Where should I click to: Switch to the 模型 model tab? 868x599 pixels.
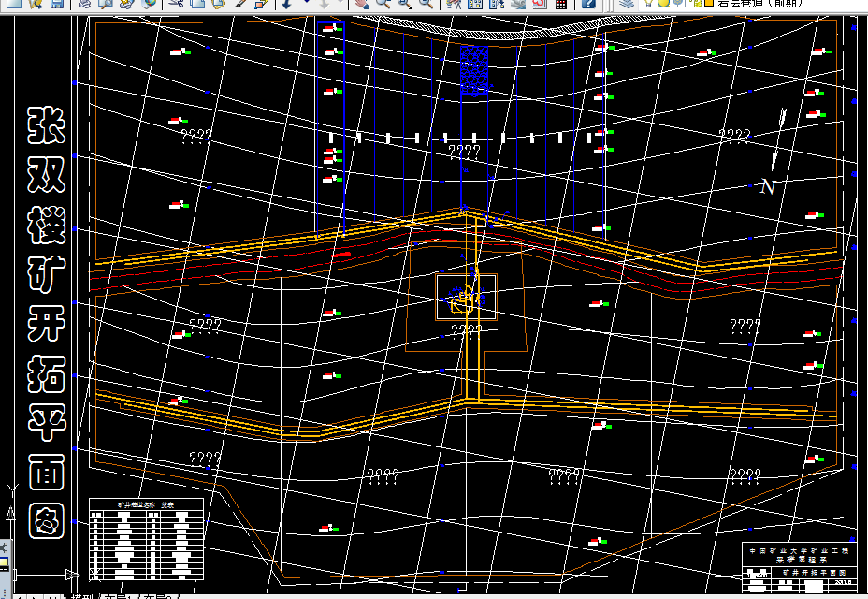82,597
